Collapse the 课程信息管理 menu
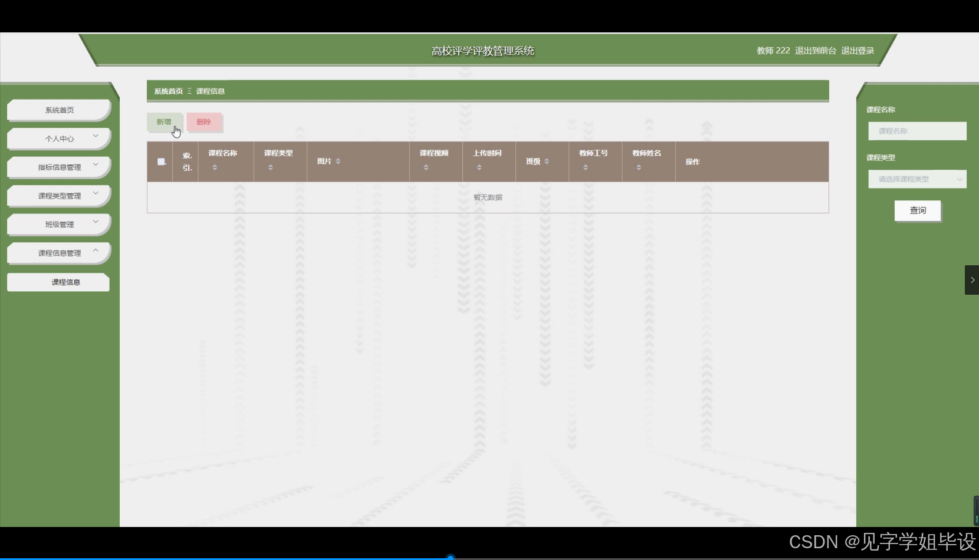 (x=59, y=253)
